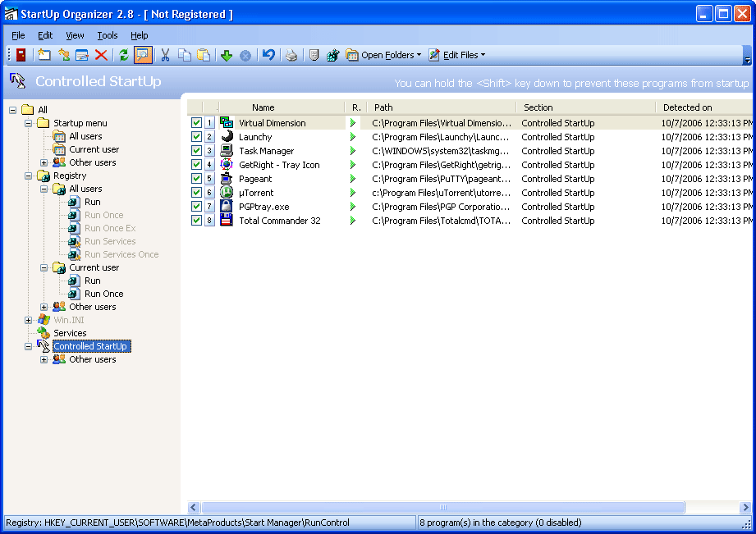Viewport: 756px width, 534px height.
Task: Open the Open Folders dropdown
Action: point(384,55)
